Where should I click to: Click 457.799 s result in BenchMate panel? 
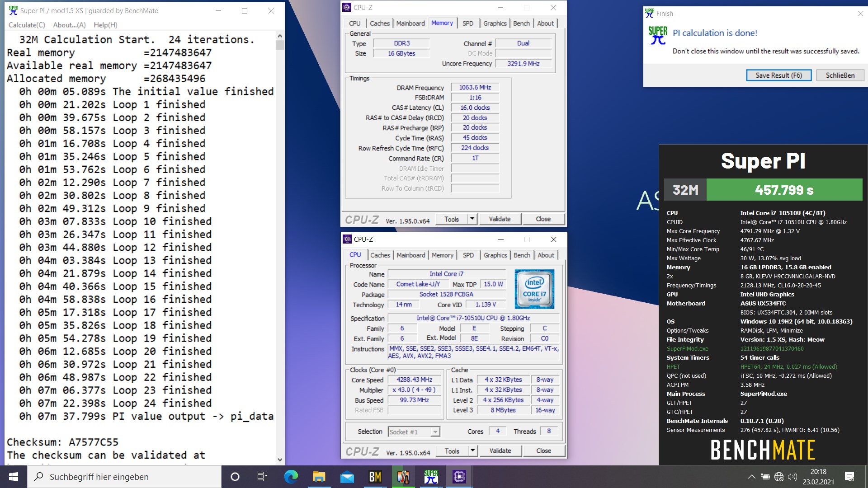pos(784,190)
